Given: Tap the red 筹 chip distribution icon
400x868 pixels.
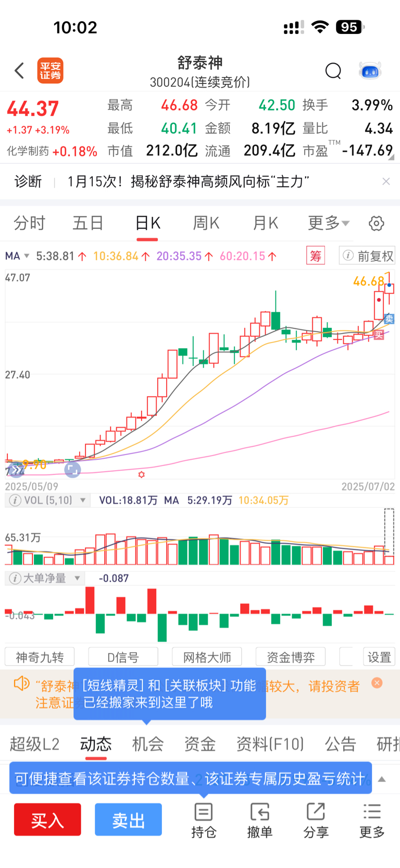Looking at the screenshot, I should tap(316, 256).
